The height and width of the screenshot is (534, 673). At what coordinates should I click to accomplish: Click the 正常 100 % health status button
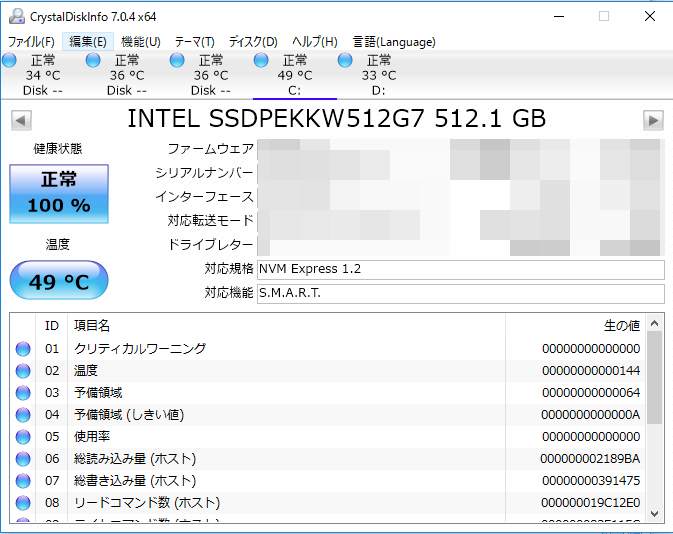click(x=59, y=194)
